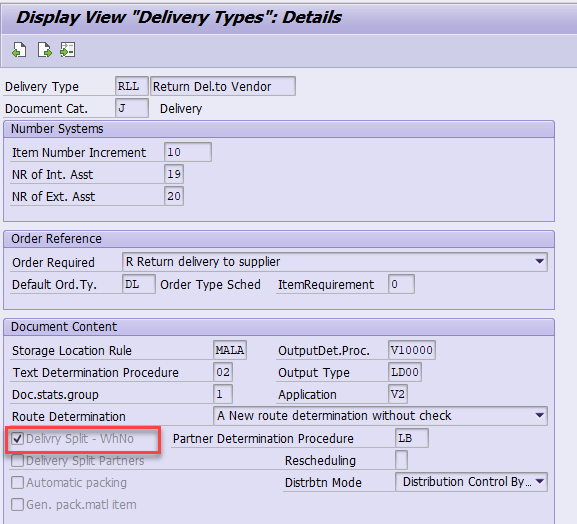577x524 pixels.
Task: Click the Other Entry toolbar icon
Action: click(x=68, y=50)
